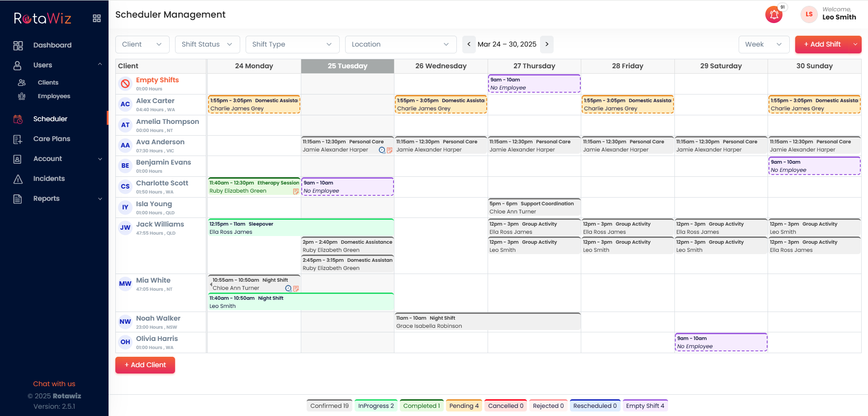The image size is (868, 416).
Task: Go to the previous week arrow
Action: tap(469, 44)
